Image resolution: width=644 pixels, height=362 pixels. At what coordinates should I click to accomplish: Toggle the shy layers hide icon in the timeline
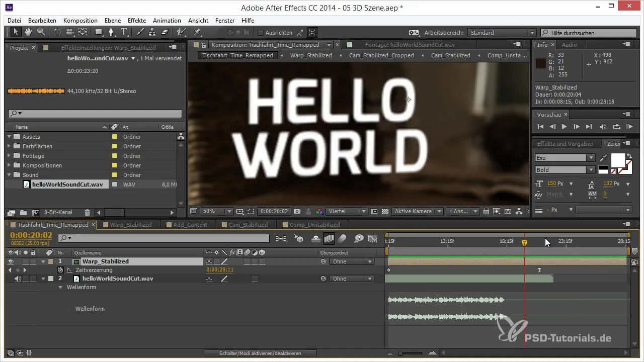316,238
